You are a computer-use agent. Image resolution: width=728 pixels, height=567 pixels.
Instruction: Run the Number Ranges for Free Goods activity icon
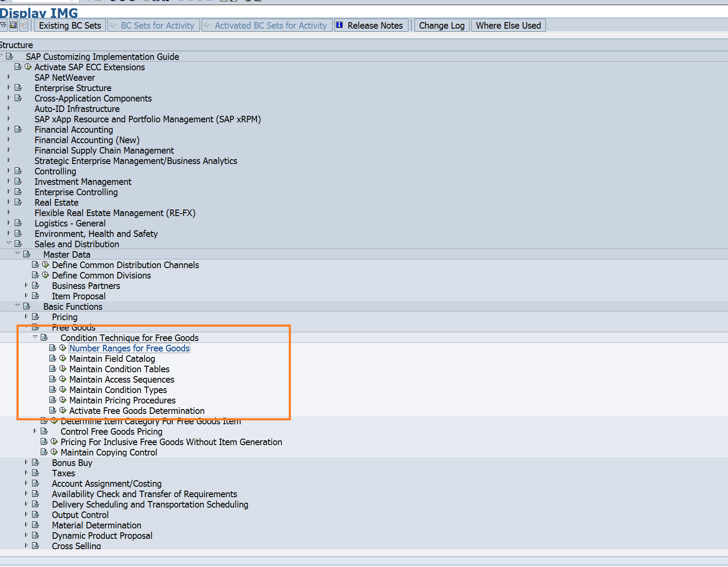pos(63,348)
